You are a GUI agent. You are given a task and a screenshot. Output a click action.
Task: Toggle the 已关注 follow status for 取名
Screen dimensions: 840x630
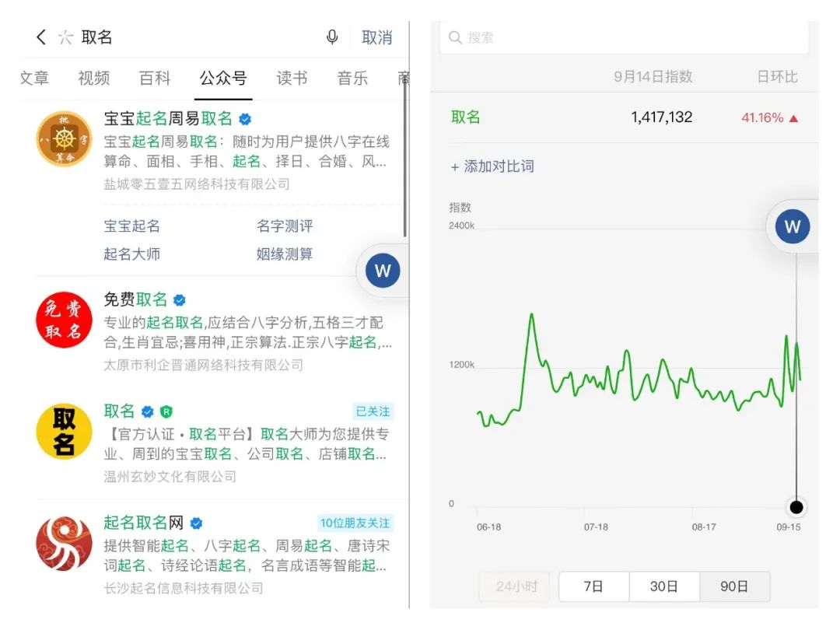coord(373,411)
